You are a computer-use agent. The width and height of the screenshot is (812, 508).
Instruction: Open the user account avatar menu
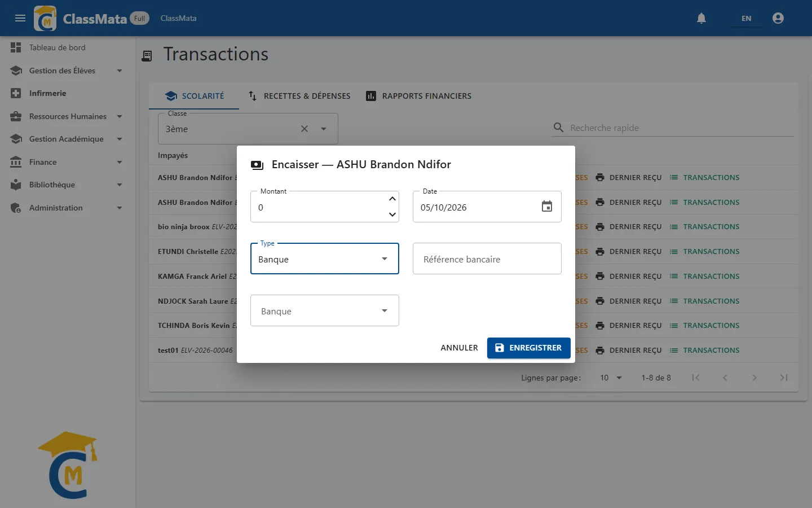pos(778,18)
